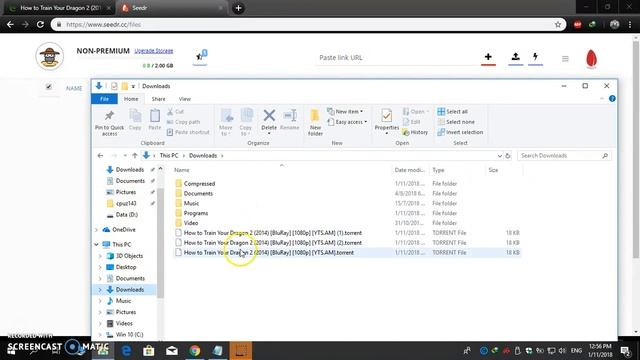Select the torrent file ending in (1).torrent

tap(273, 233)
